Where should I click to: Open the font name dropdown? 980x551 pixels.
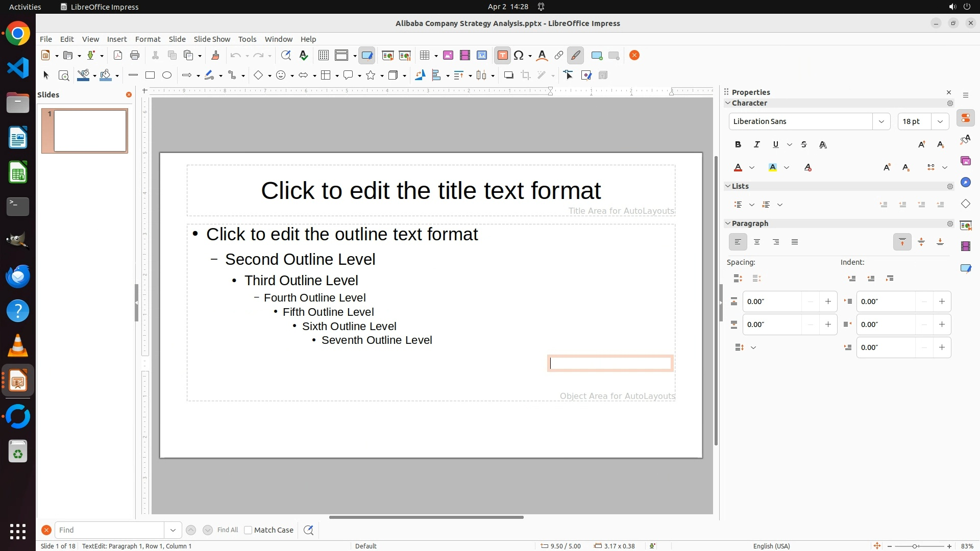[x=881, y=121]
